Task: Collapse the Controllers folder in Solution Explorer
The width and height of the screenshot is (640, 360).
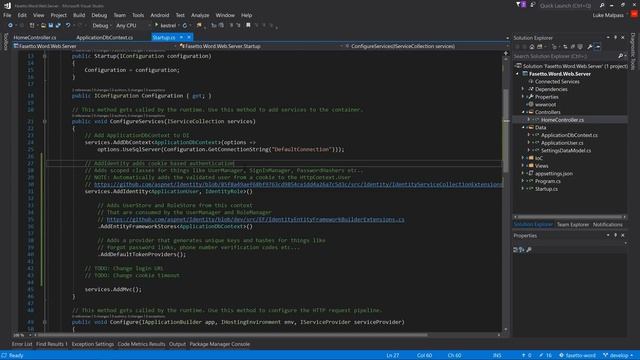Action: [523, 112]
